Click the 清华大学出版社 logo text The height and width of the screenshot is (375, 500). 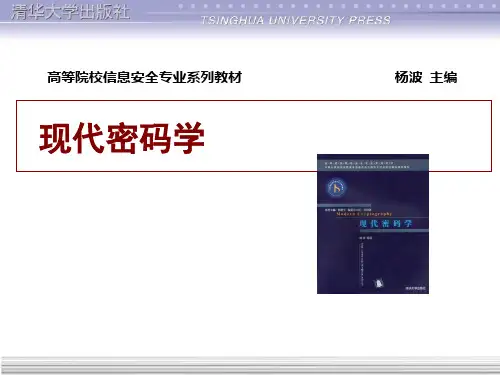click(70, 12)
